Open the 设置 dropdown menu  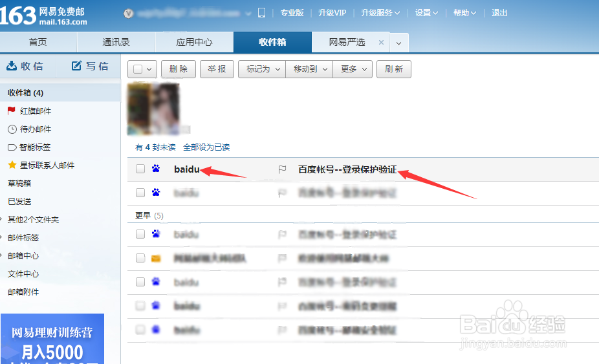(x=427, y=13)
